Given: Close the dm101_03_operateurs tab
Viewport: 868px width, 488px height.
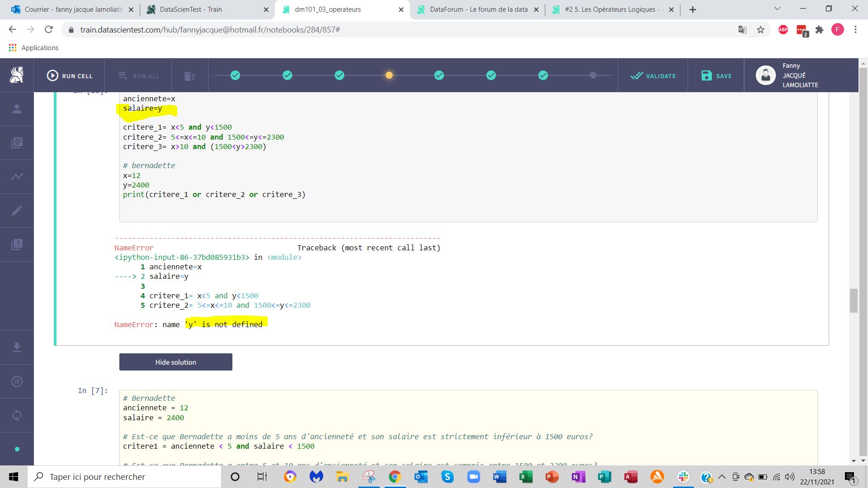Looking at the screenshot, I should pos(401,9).
